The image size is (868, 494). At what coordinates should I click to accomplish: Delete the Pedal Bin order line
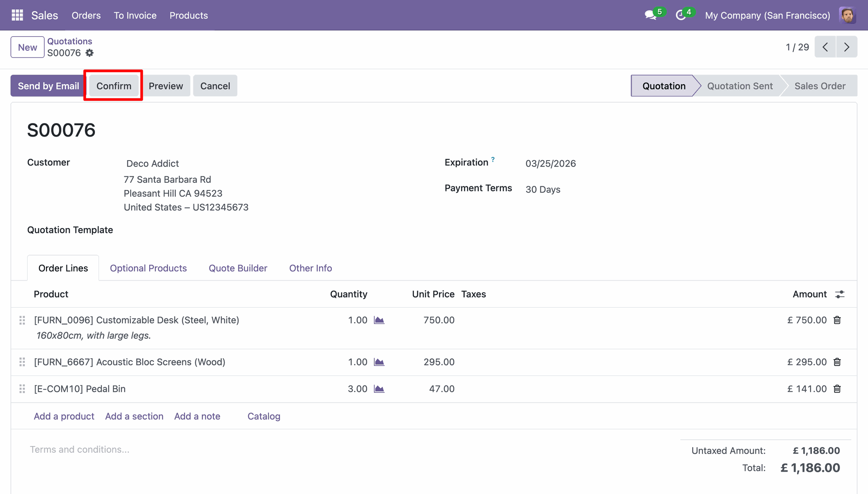tap(837, 389)
